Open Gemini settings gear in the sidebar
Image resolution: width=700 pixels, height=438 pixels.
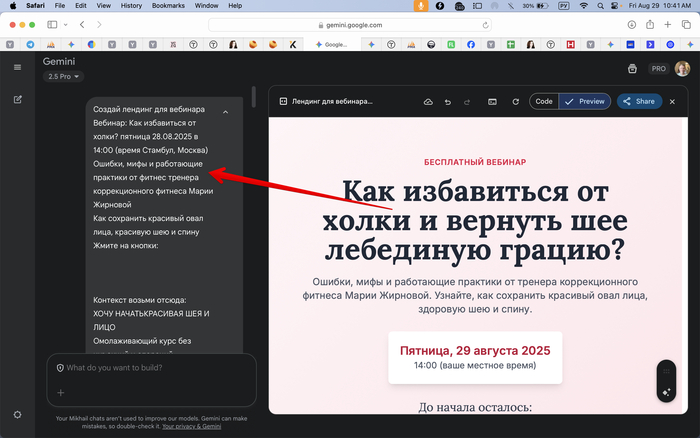[x=17, y=414]
